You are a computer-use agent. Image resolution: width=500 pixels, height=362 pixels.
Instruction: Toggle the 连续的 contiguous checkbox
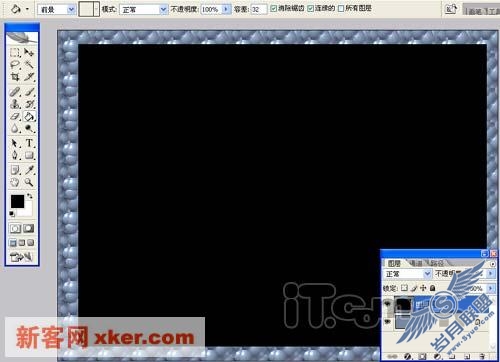310,8
